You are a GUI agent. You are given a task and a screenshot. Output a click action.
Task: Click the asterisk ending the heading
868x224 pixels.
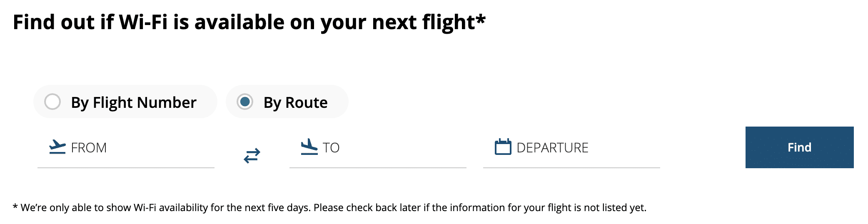481,18
